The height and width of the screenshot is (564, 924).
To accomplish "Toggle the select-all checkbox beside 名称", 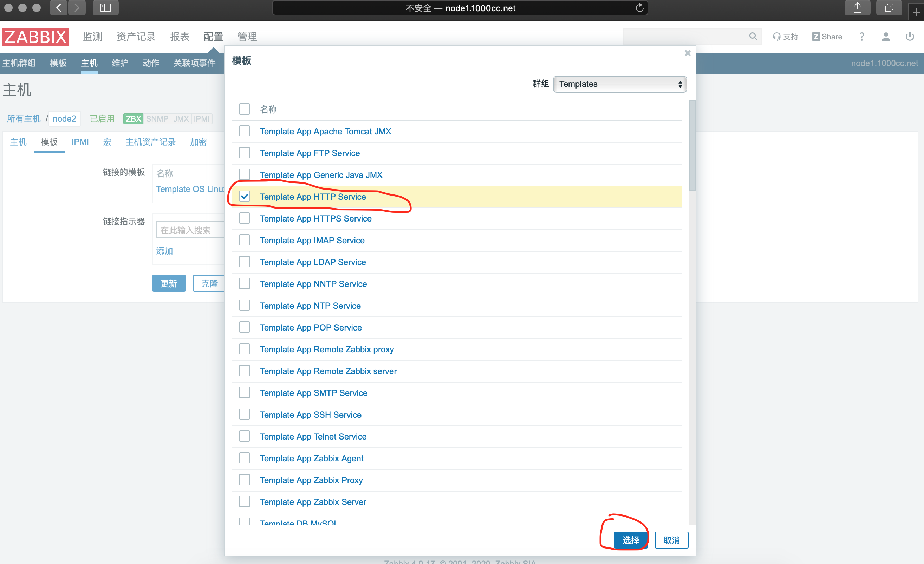I will point(245,109).
